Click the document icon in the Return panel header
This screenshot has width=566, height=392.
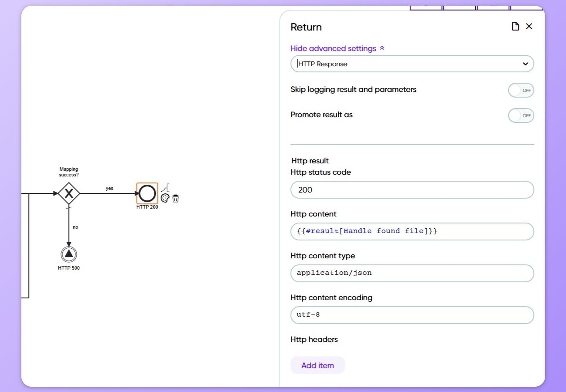pyautogui.click(x=515, y=26)
